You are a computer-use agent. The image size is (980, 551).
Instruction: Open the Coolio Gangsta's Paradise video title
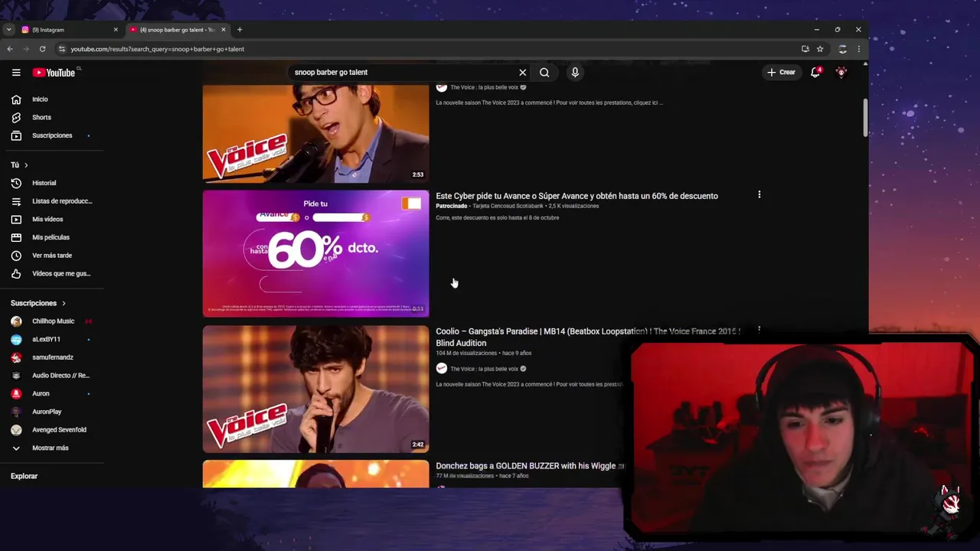point(588,337)
